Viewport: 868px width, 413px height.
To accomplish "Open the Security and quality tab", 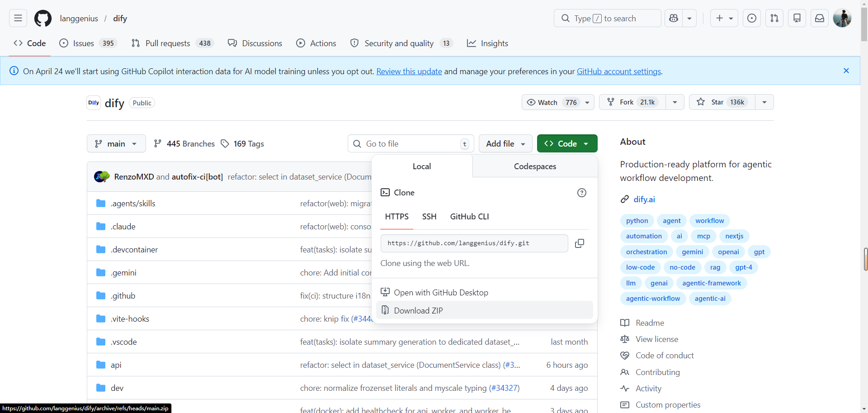I will point(401,43).
